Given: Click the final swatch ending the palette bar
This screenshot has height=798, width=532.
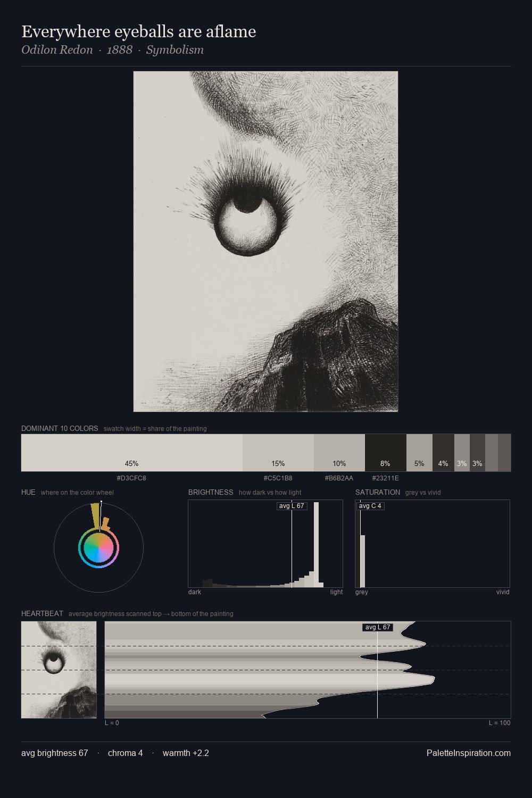Looking at the screenshot, I should click(504, 453).
